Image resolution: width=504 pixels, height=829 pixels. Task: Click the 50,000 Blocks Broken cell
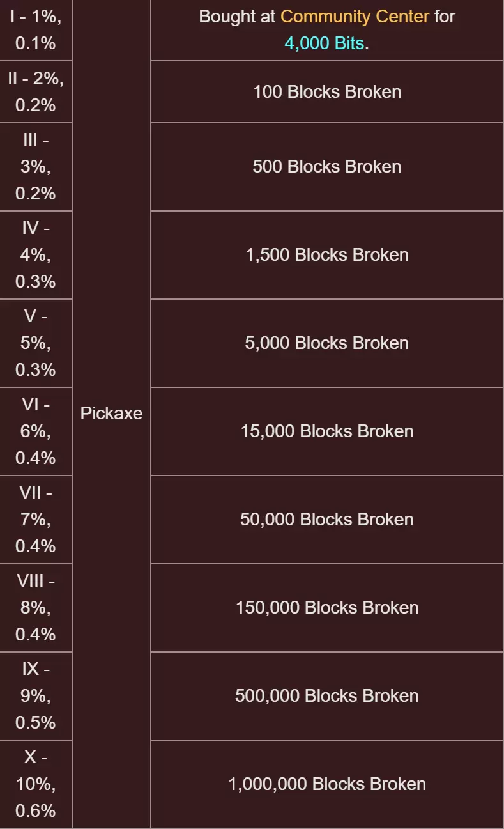click(327, 520)
